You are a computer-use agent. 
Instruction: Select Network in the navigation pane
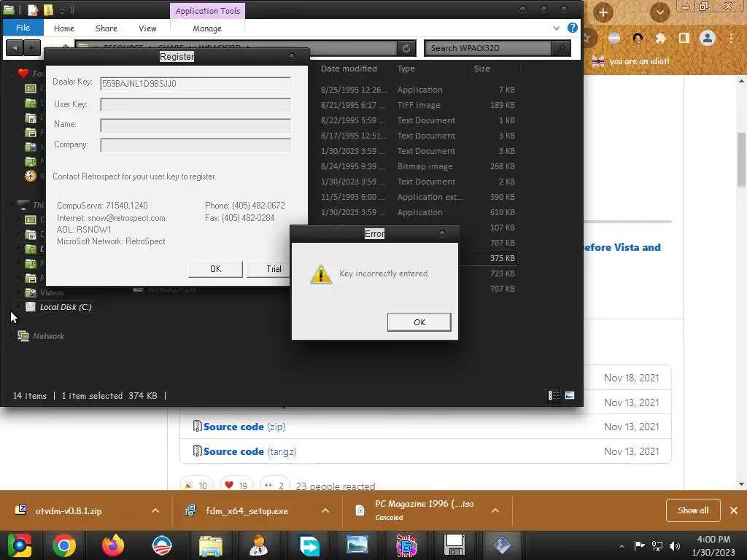[x=48, y=336]
